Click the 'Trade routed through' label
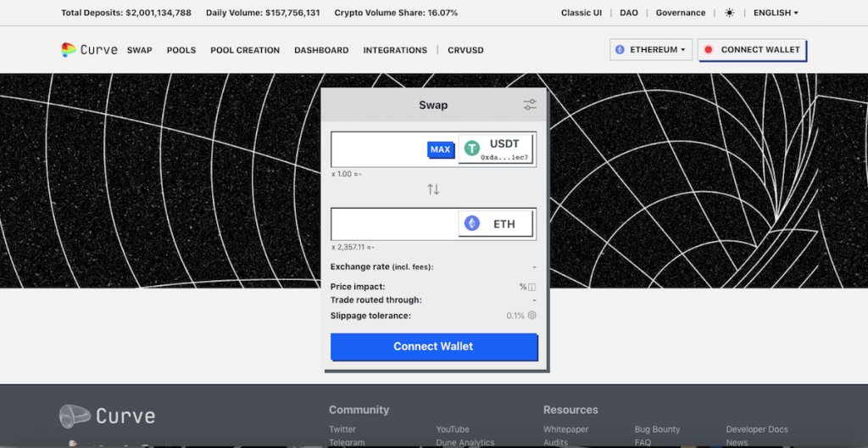 tap(376, 300)
